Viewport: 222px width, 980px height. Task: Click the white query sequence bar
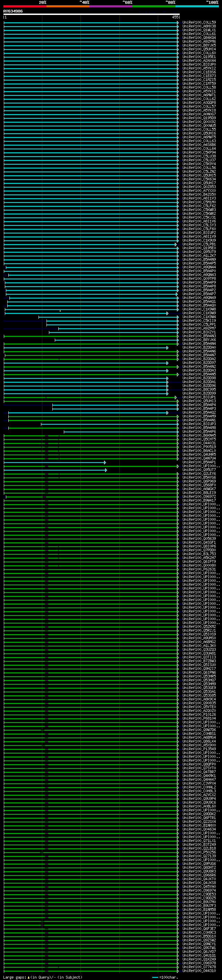pos(92,14)
